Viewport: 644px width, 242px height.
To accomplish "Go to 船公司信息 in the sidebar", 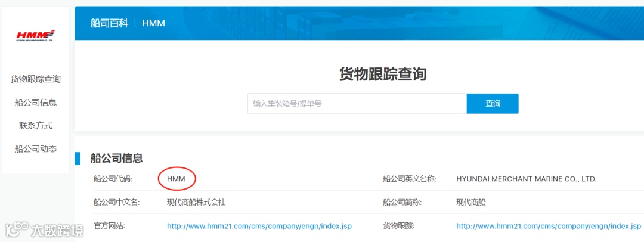I will click(x=35, y=103).
